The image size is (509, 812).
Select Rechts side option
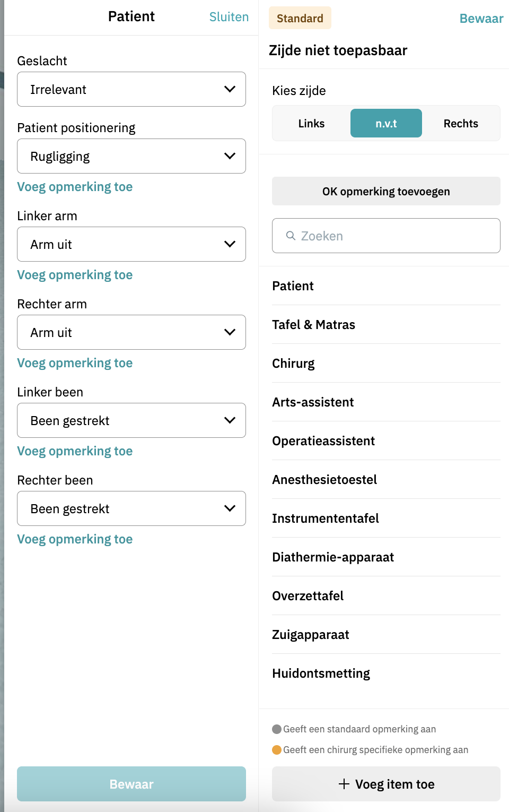pos(461,124)
